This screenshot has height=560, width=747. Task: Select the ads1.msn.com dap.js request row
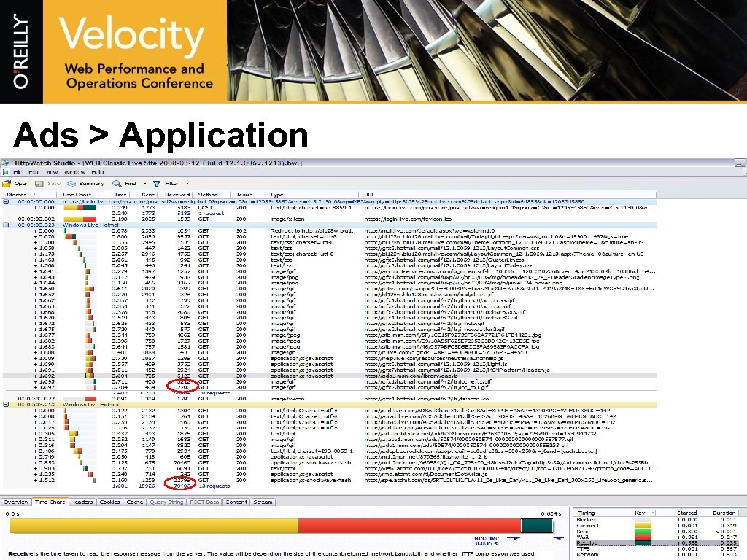330,376
